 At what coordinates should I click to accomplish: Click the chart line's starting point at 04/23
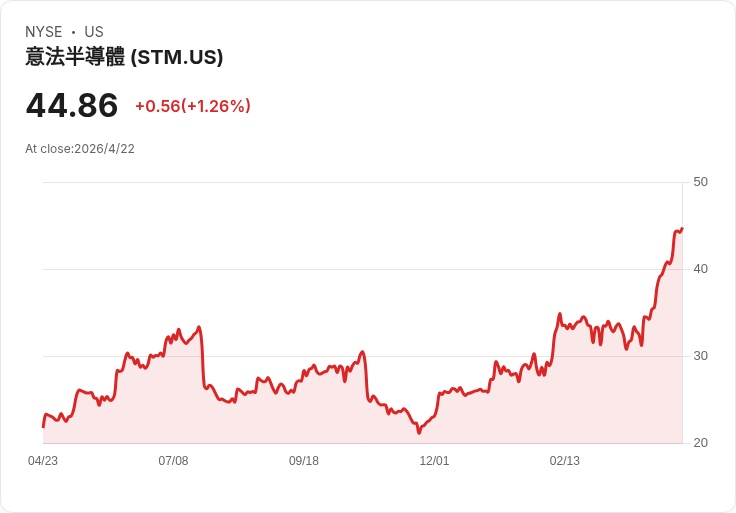pyautogui.click(x=43, y=427)
